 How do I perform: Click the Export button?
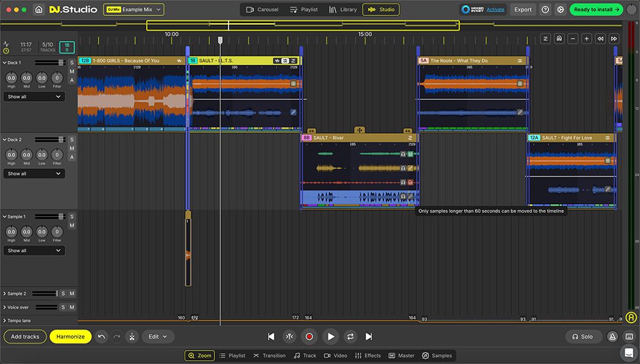(x=523, y=10)
